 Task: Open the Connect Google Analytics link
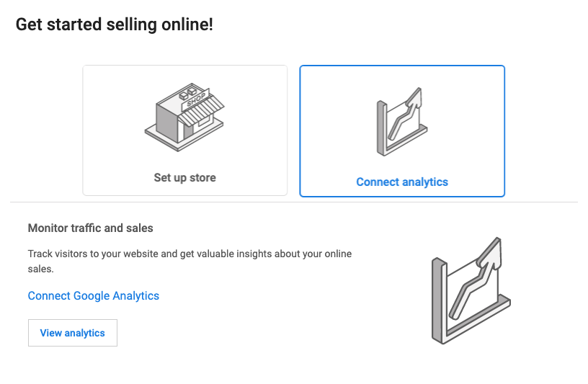94,295
